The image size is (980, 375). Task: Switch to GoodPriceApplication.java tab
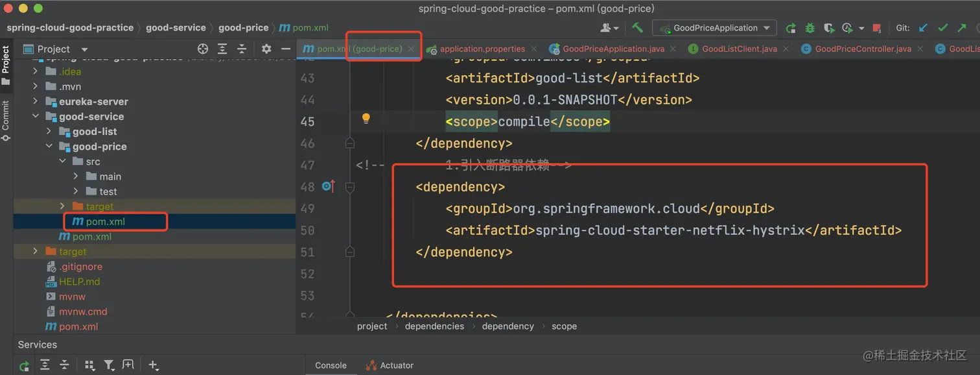613,49
